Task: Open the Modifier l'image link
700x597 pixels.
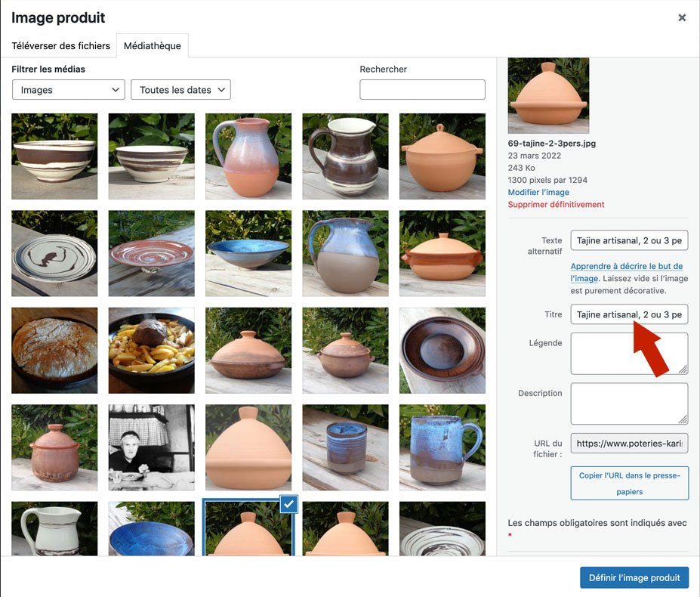Action: (538, 193)
